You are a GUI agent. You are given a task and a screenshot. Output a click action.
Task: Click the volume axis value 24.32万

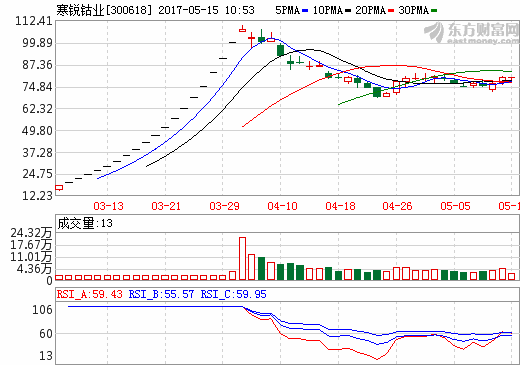(x=31, y=233)
